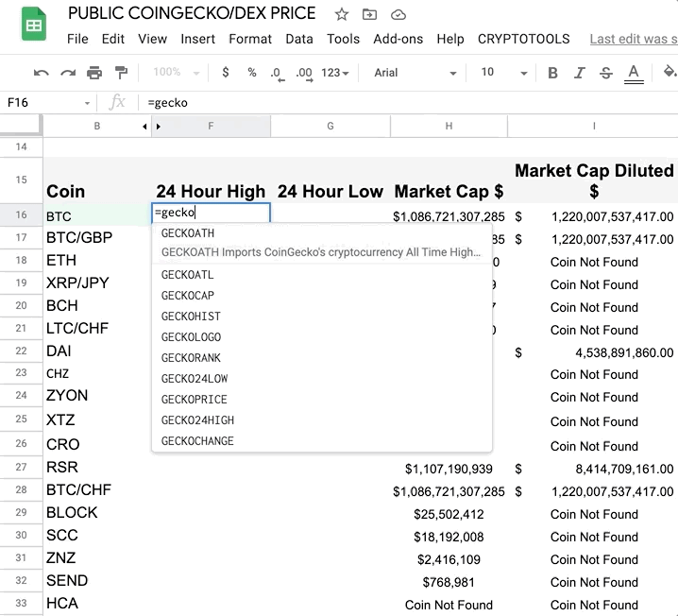Viewport: 678px width, 616px height.
Task: Toggle italic formatting
Action: (x=579, y=73)
